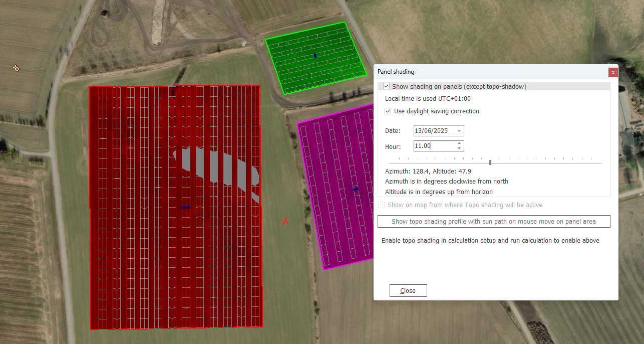Click the 'Show on map from where Topo shading' checkbox
The width and height of the screenshot is (644, 344).
tap(381, 205)
